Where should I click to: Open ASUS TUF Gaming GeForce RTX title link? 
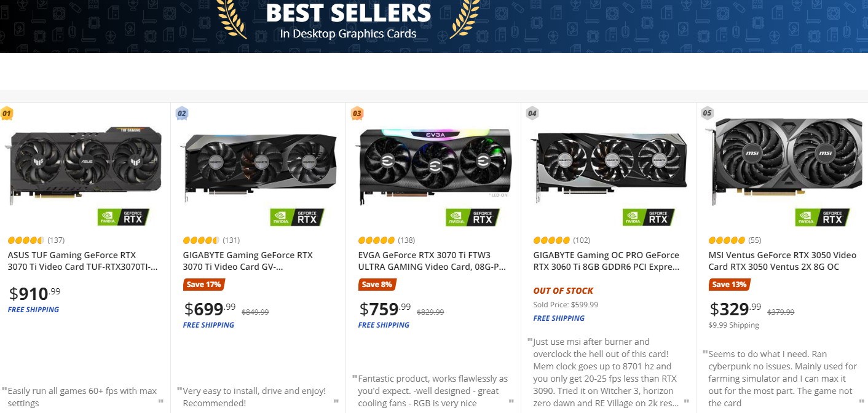tap(82, 261)
